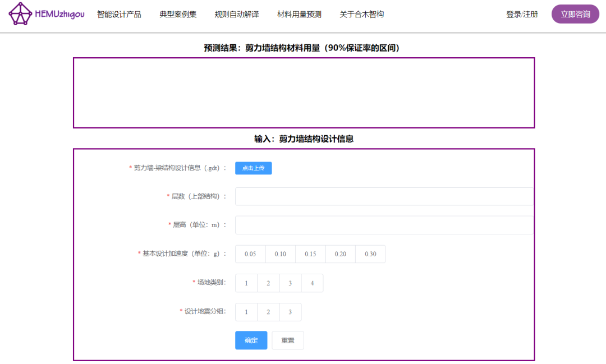Focus the 层数（上部结构）input field
This screenshot has width=606, height=364.
[384, 196]
